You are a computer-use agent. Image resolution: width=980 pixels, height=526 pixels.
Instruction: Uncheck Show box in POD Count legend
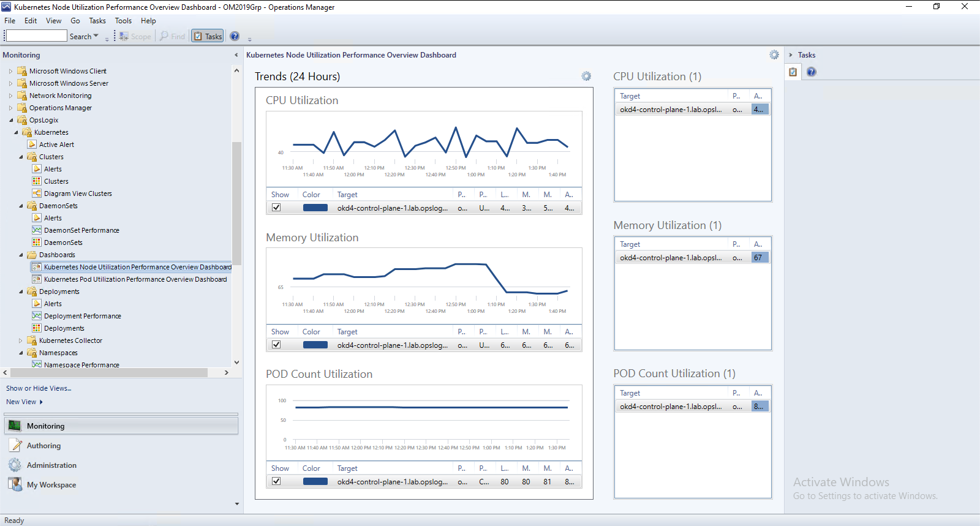pyautogui.click(x=276, y=481)
